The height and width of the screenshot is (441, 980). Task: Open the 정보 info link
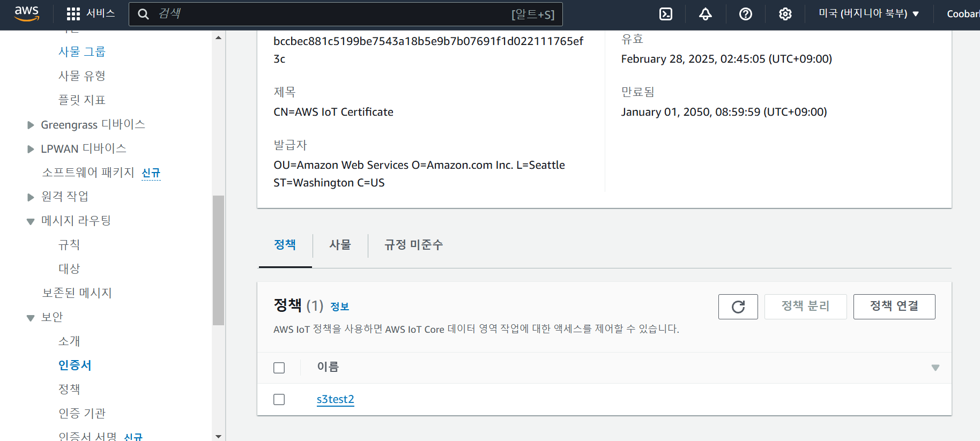pyautogui.click(x=339, y=307)
